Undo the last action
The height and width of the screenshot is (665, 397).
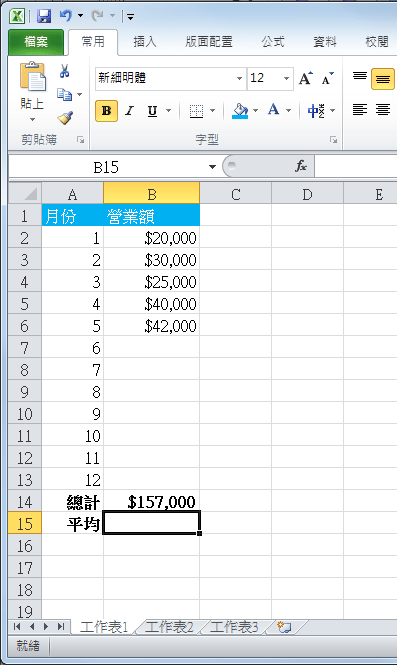66,16
